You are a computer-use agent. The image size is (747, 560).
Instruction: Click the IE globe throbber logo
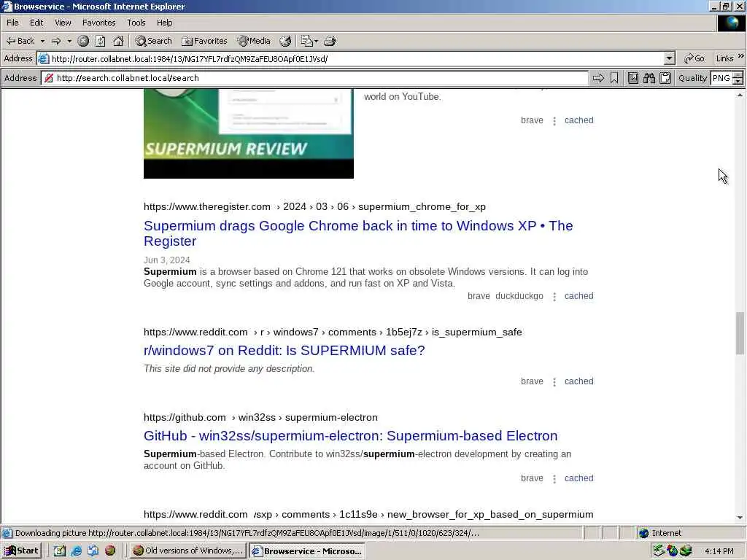pos(731,23)
